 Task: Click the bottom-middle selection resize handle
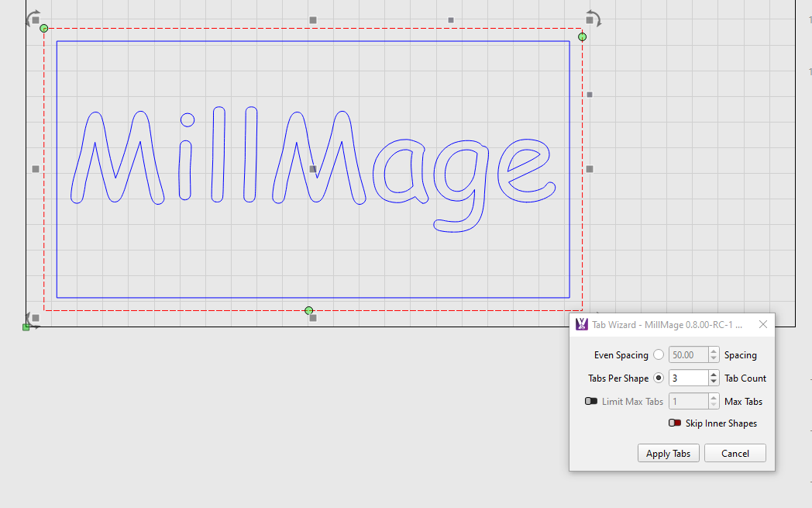(x=313, y=318)
